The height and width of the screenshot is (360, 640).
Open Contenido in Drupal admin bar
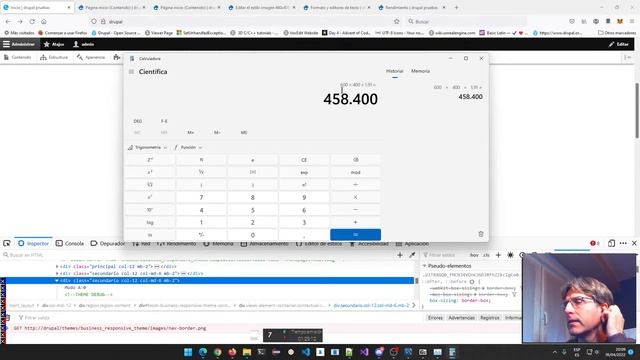pos(17,58)
